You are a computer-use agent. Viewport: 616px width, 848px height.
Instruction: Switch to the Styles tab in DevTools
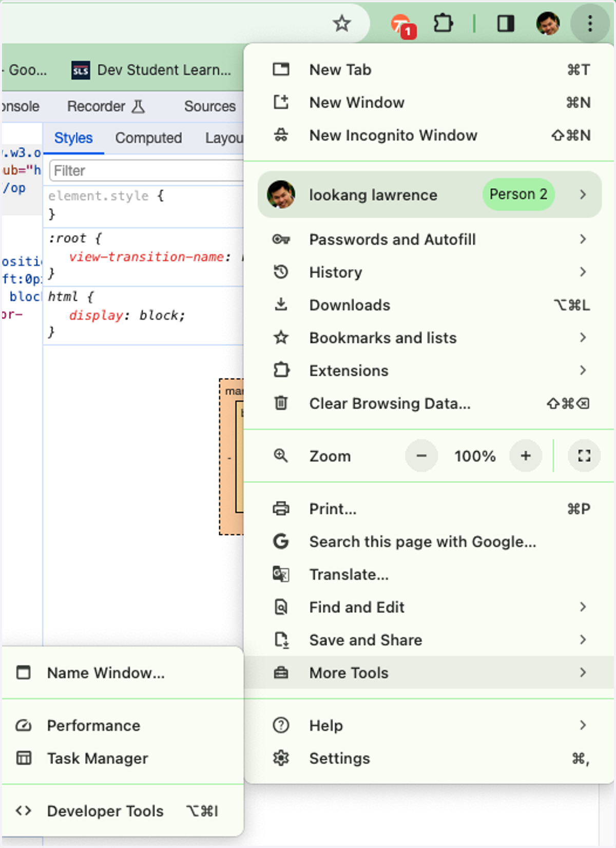73,138
